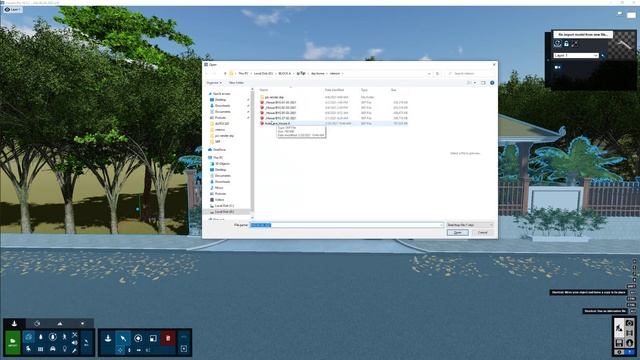
Task: Open address bar history dropdown in dialog
Action: (429, 73)
